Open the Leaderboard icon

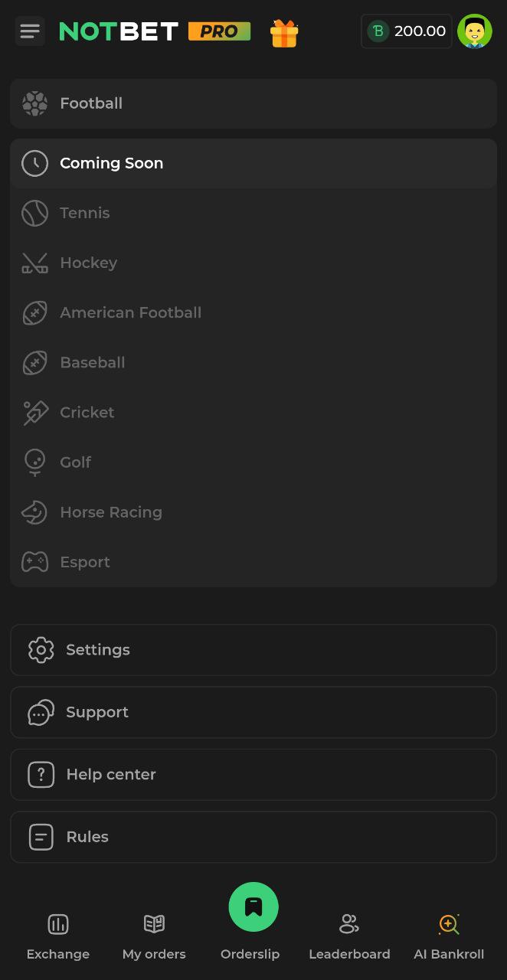[349, 924]
